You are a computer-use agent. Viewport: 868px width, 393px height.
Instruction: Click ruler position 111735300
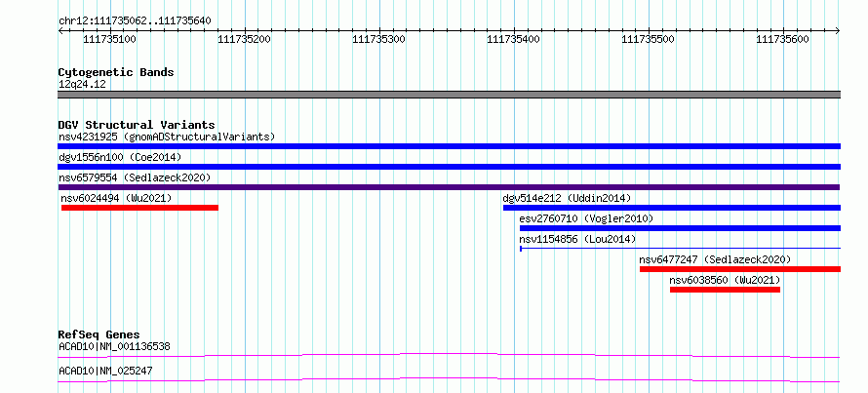click(378, 39)
